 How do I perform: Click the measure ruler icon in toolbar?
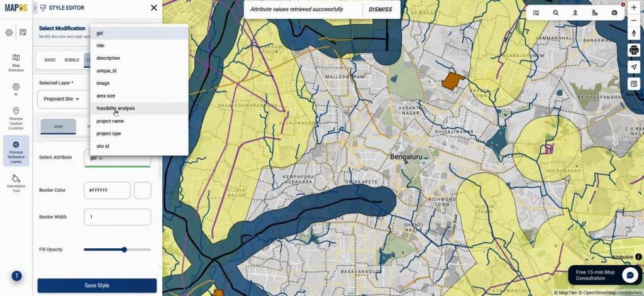pyautogui.click(x=594, y=13)
